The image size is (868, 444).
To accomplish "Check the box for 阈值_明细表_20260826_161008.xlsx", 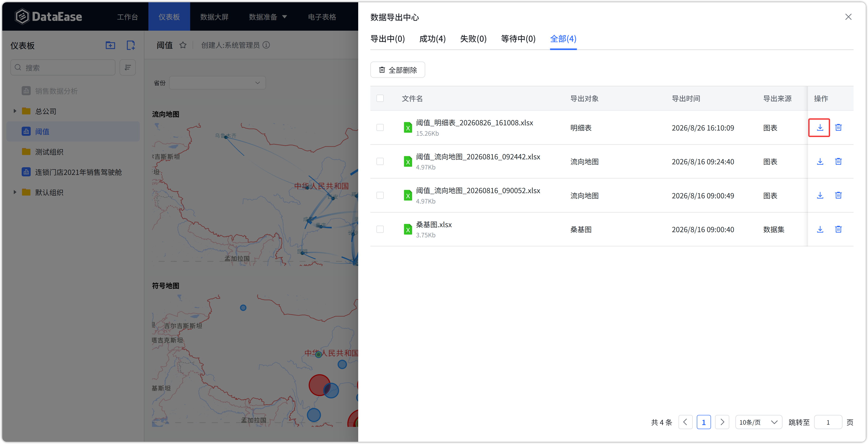I will (x=380, y=128).
